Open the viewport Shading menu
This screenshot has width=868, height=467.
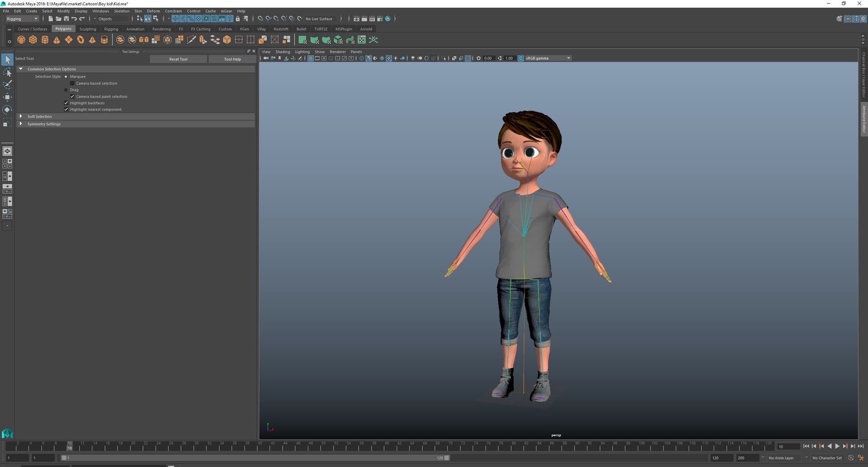pyautogui.click(x=283, y=52)
